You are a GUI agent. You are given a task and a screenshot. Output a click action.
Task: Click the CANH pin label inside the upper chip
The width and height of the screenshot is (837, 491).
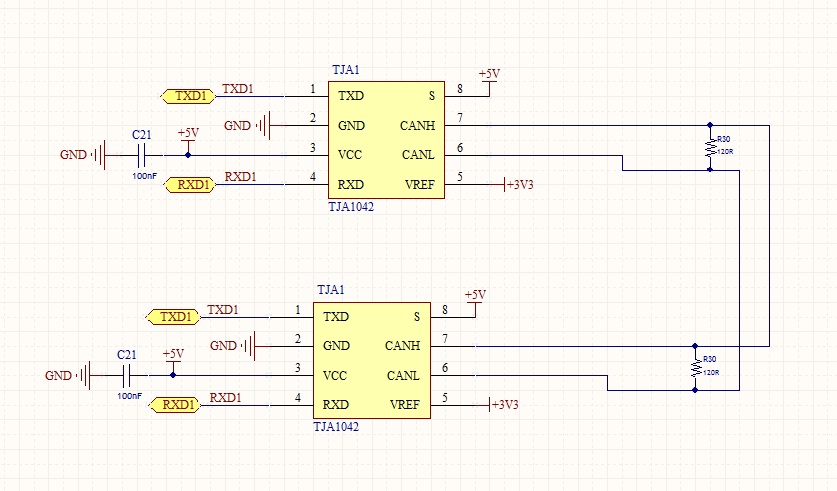pos(417,126)
